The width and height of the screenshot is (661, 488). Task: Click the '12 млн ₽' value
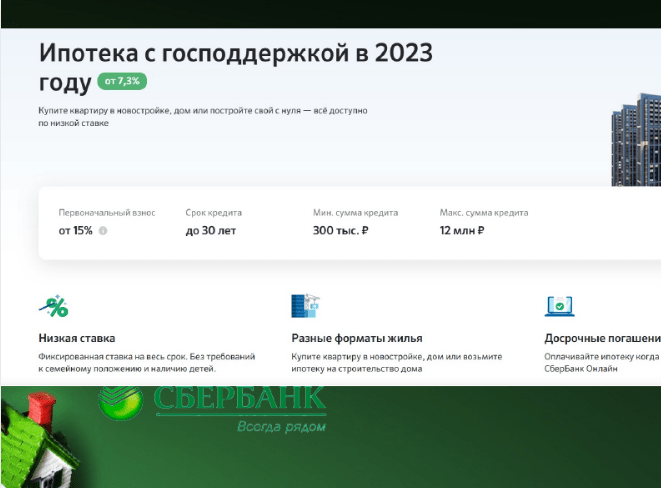coord(462,231)
